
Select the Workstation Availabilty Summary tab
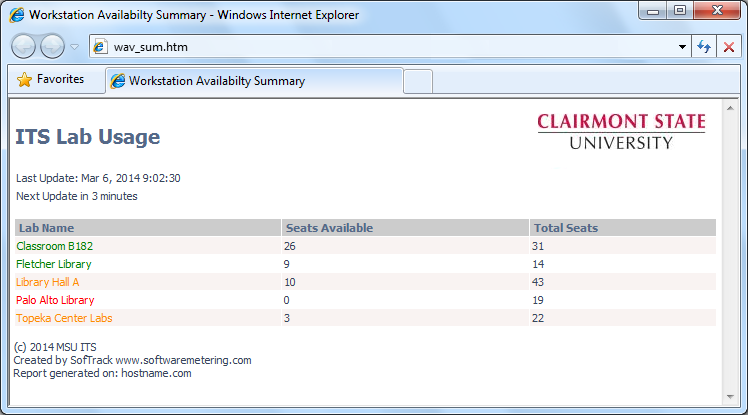pos(254,81)
